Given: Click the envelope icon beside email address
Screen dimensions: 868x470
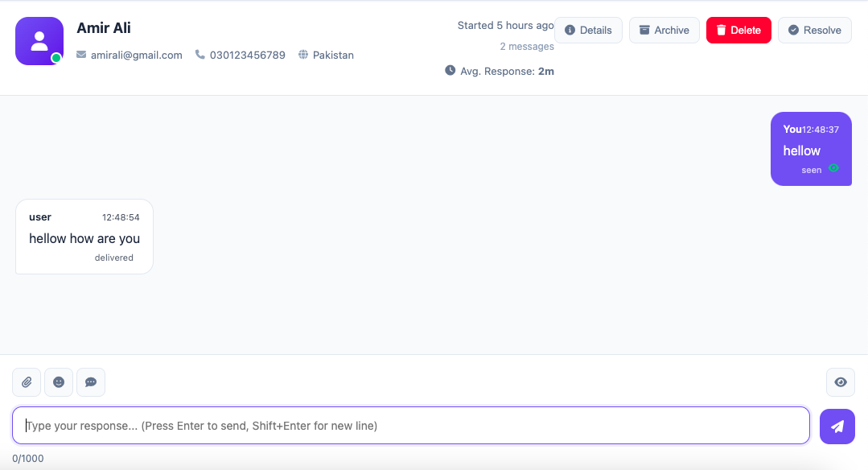Looking at the screenshot, I should point(81,55).
